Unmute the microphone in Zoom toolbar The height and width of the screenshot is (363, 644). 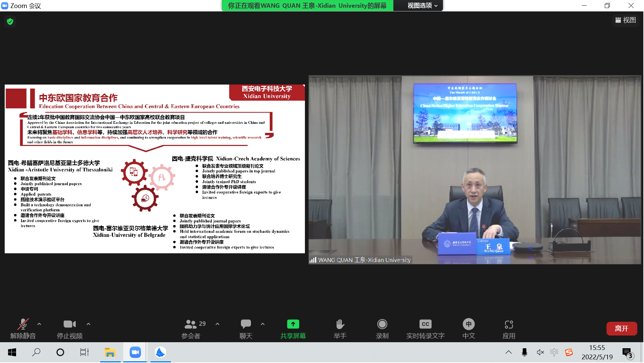[23, 329]
